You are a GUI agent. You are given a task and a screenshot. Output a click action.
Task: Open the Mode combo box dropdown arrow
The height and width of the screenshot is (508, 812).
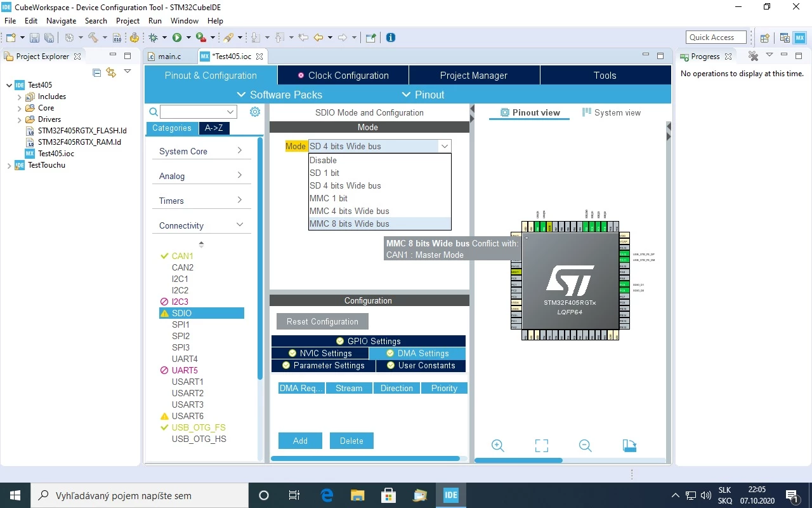[x=445, y=146]
